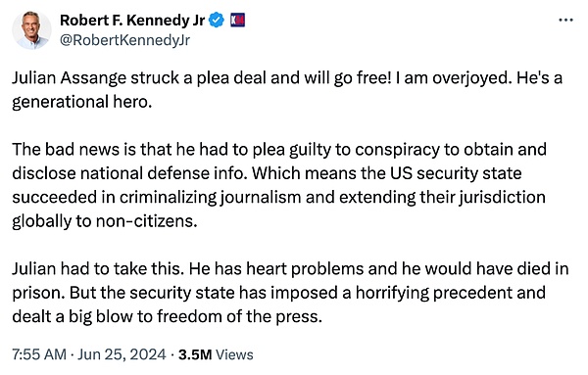
Task: Click the Kennedy24 affiliate badge icon
Action: [237, 20]
